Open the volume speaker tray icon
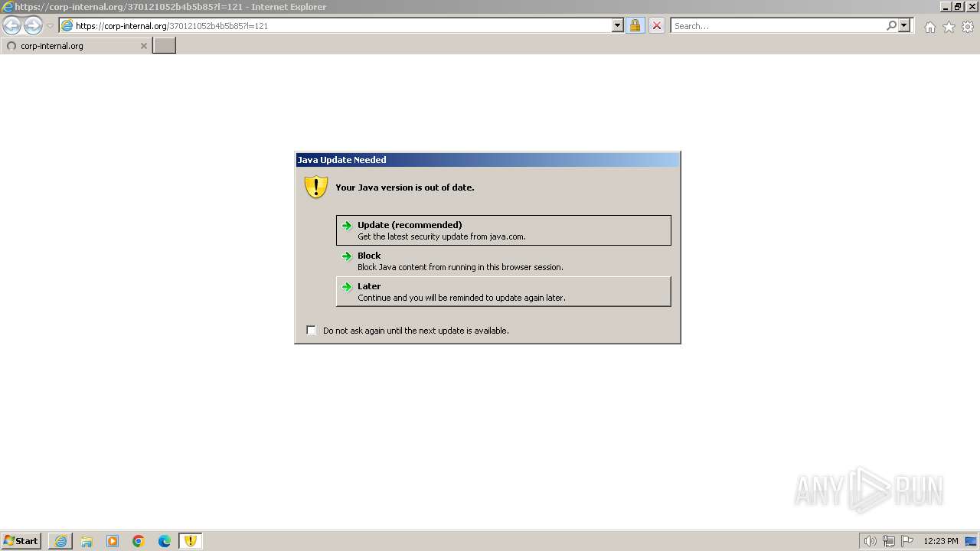The height and width of the screenshot is (551, 980). [x=871, y=541]
